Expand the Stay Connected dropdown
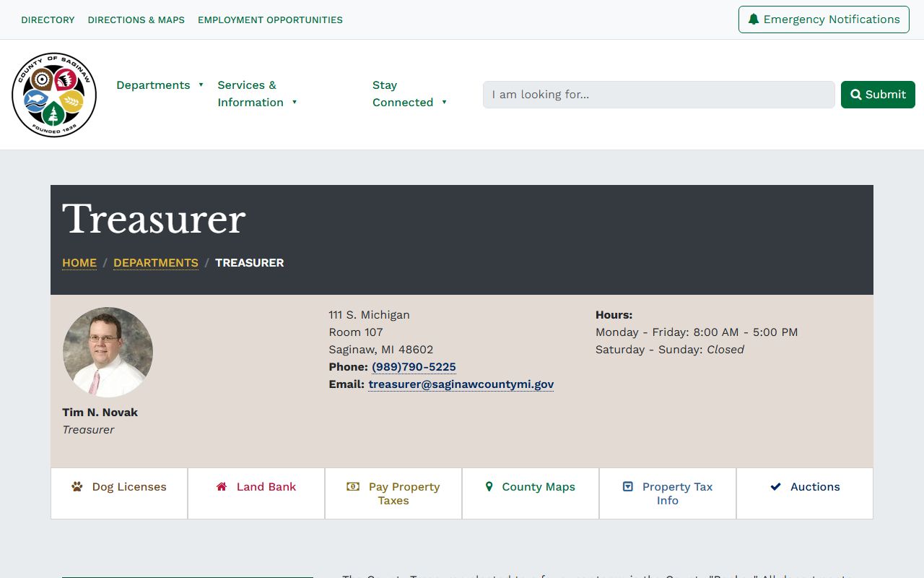Image resolution: width=924 pixels, height=578 pixels. (410, 94)
